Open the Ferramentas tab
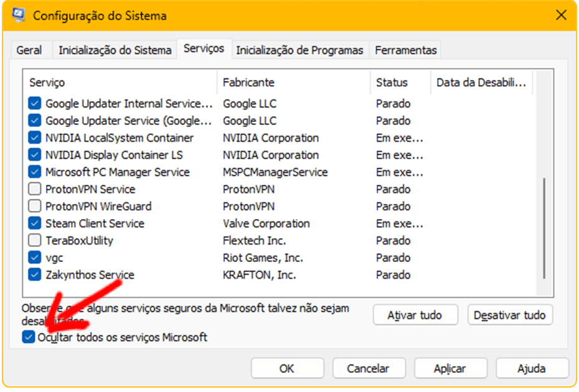The height and width of the screenshot is (392, 579). click(406, 50)
